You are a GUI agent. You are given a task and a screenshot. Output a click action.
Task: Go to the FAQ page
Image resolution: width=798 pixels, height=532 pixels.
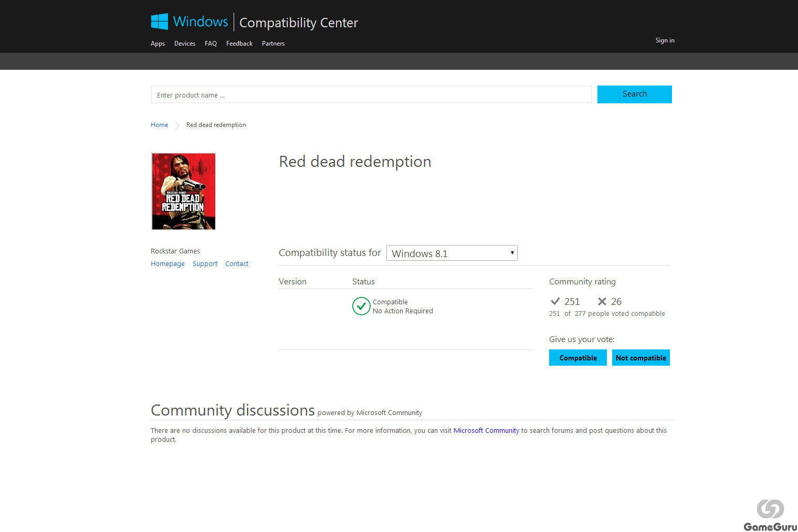click(211, 44)
